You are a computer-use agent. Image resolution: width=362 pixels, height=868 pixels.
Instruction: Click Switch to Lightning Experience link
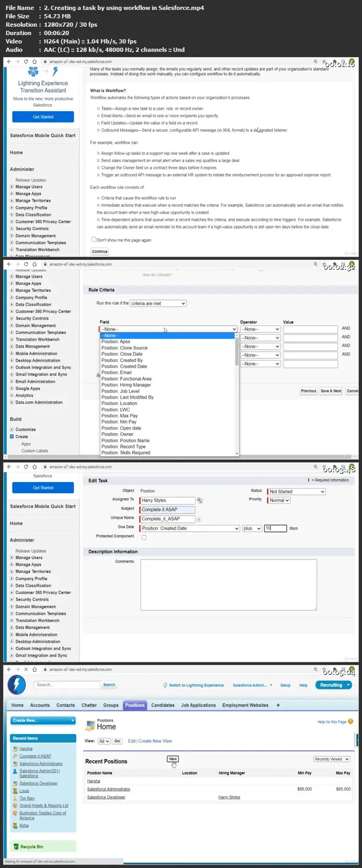[x=196, y=685]
